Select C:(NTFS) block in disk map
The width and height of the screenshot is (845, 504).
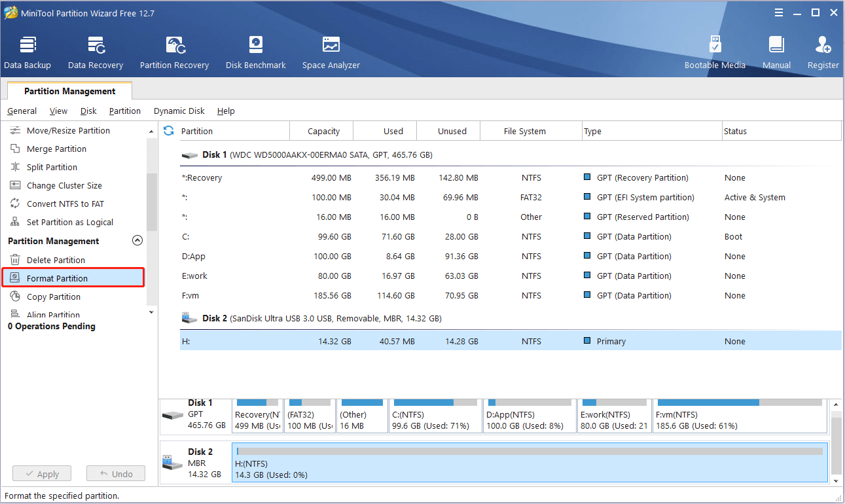(435, 416)
